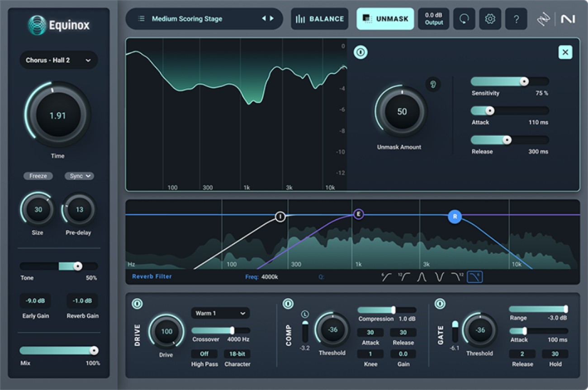Image resolution: width=588 pixels, height=390 pixels.
Task: Enable the Freeze function
Action: [38, 176]
